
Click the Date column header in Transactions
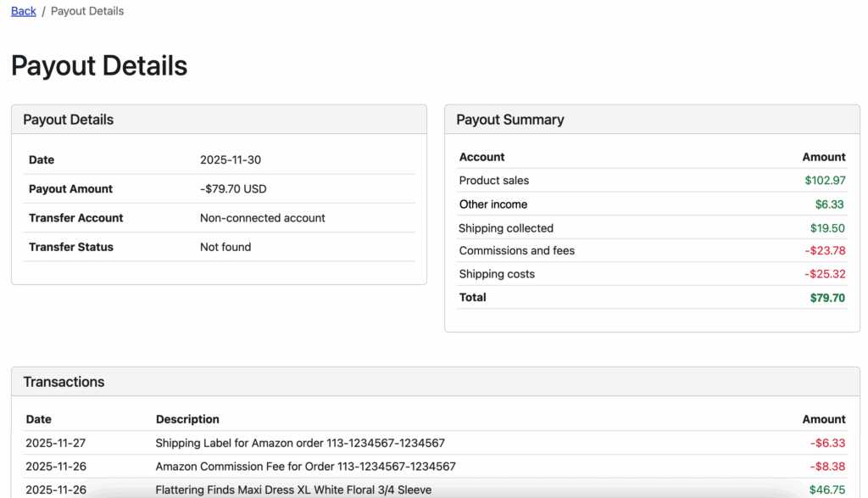pyautogui.click(x=38, y=419)
